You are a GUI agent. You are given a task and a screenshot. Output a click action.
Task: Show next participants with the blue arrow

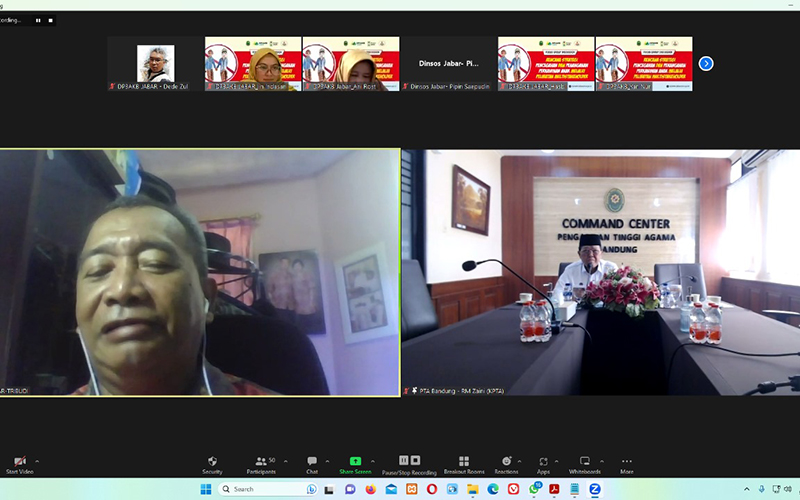pyautogui.click(x=706, y=64)
